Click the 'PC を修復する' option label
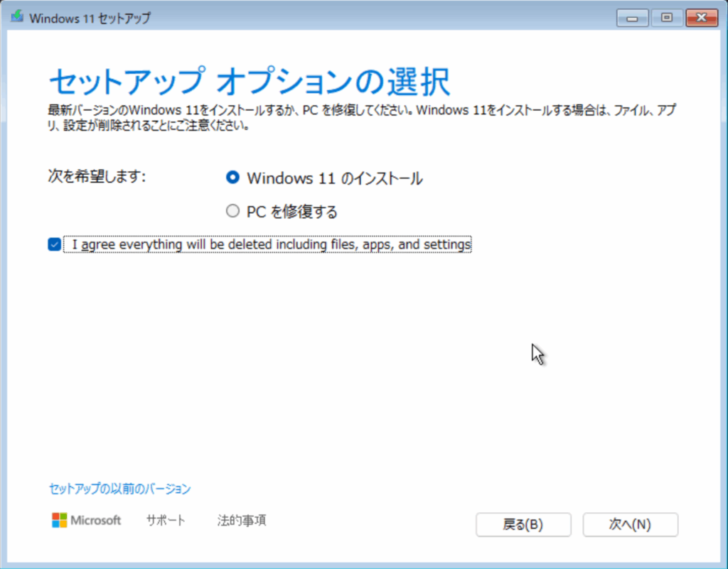Image resolution: width=728 pixels, height=569 pixels. tap(291, 212)
